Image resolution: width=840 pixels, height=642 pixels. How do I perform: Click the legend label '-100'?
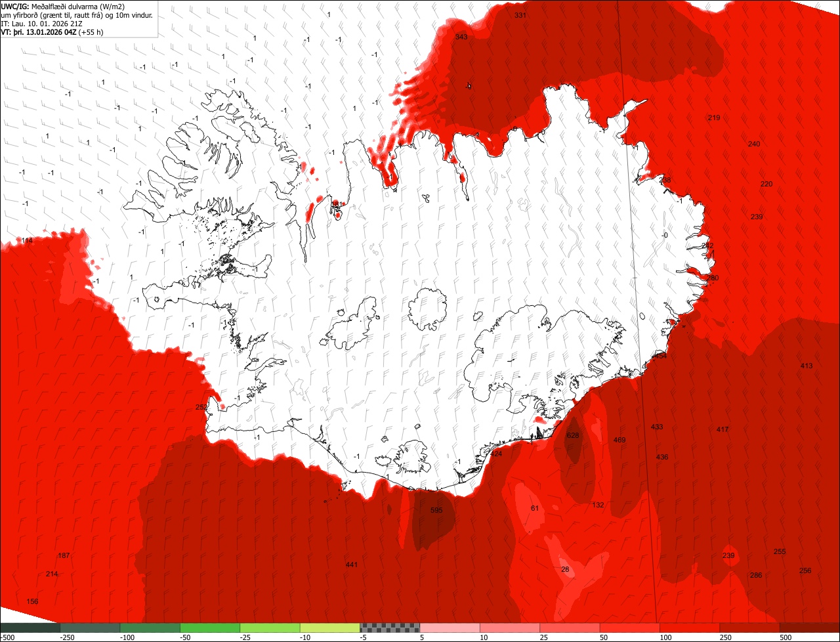coord(127,637)
